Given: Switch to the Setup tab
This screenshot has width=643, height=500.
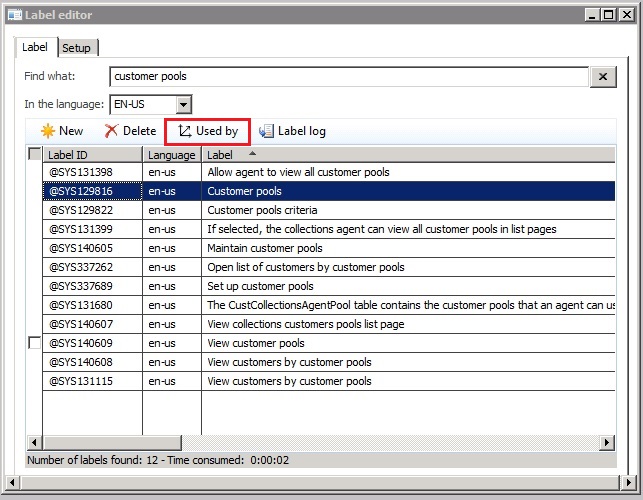Looking at the screenshot, I should click(x=76, y=48).
